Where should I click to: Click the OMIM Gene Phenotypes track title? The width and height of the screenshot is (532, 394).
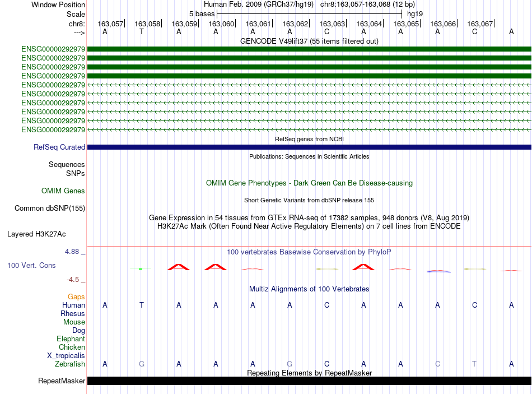(x=309, y=183)
